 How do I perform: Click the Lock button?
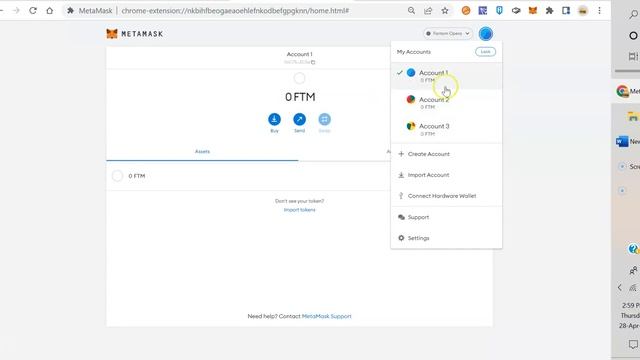click(485, 52)
